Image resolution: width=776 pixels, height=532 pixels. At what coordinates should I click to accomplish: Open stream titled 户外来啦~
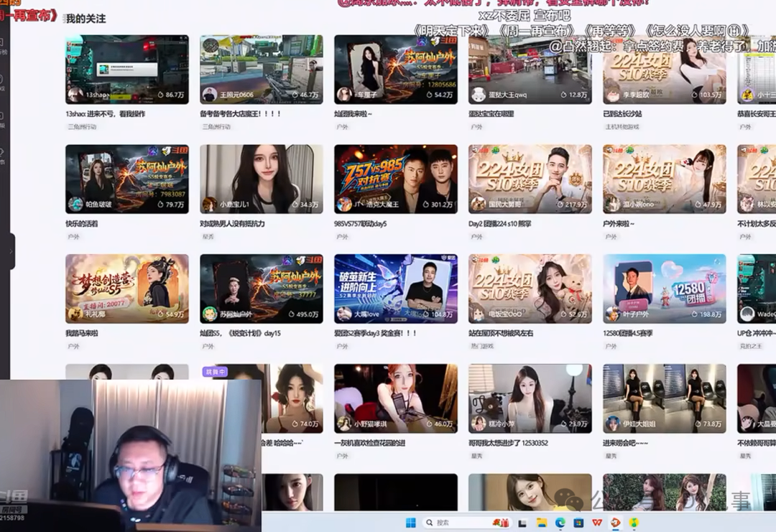[x=618, y=223]
